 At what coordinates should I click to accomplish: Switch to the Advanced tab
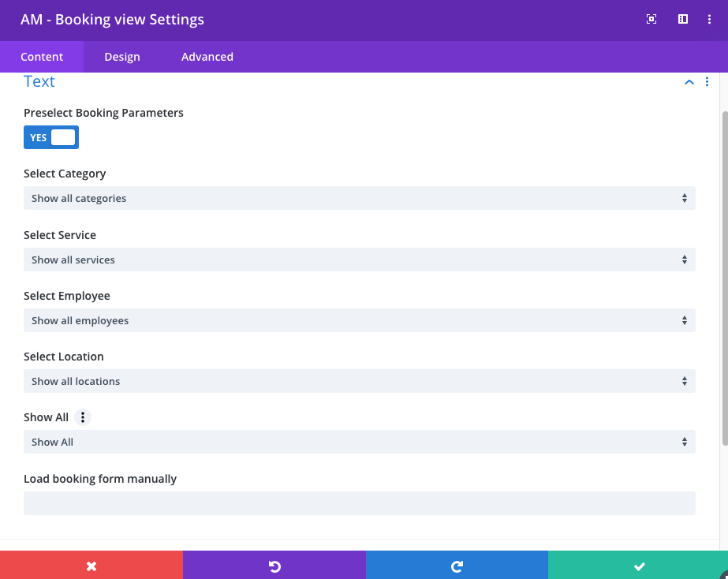(207, 57)
